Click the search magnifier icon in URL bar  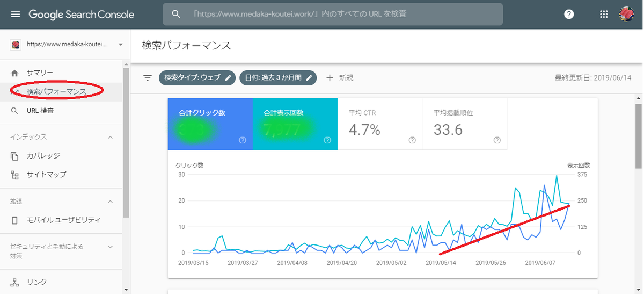tap(176, 14)
